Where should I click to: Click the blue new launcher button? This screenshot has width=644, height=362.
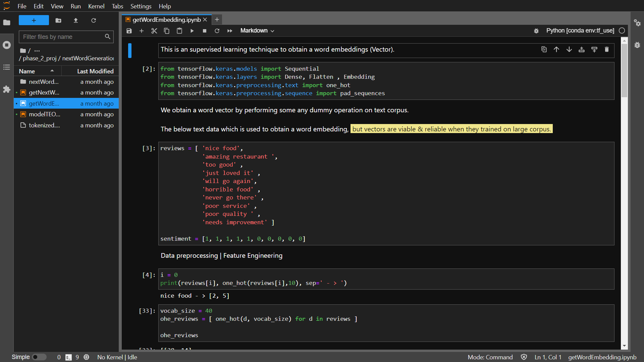click(34, 20)
